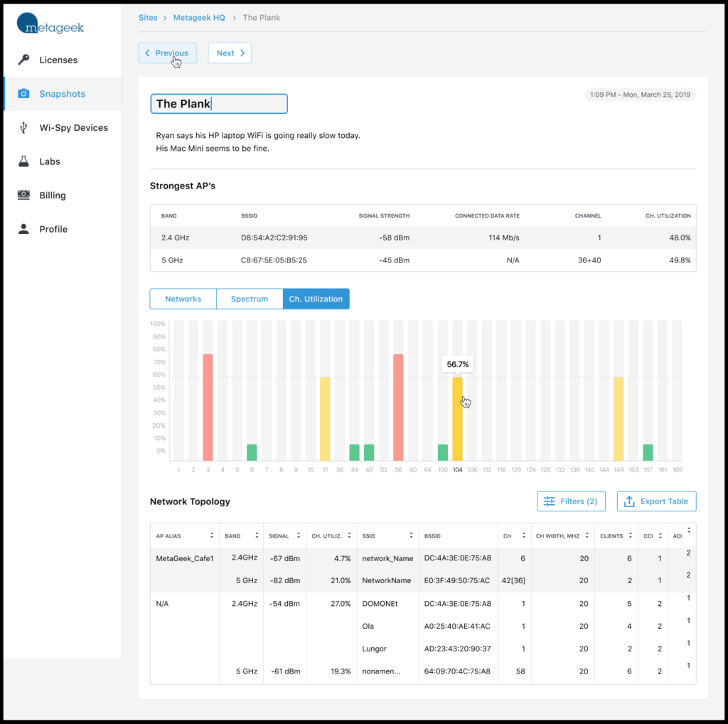Click the export upload icon
Image resolution: width=728 pixels, height=724 pixels.
point(629,501)
